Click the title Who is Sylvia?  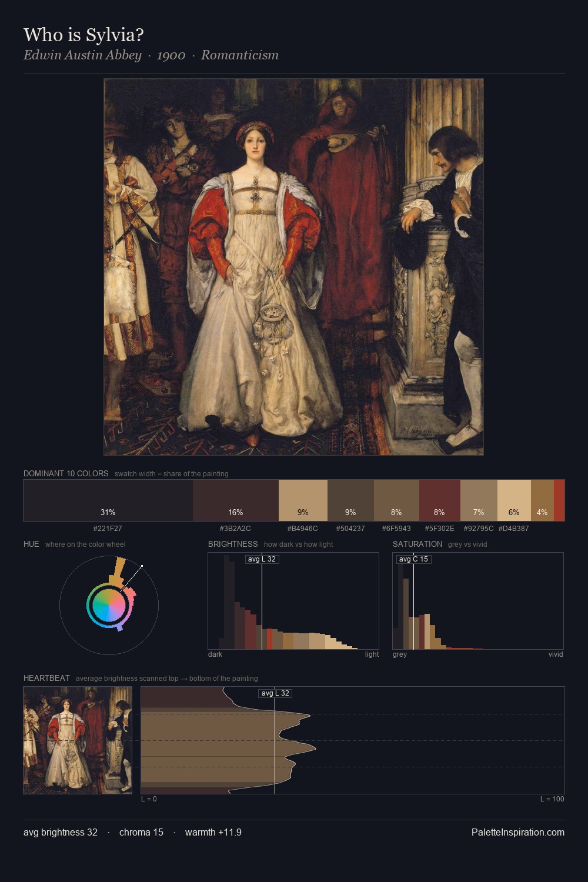click(83, 35)
